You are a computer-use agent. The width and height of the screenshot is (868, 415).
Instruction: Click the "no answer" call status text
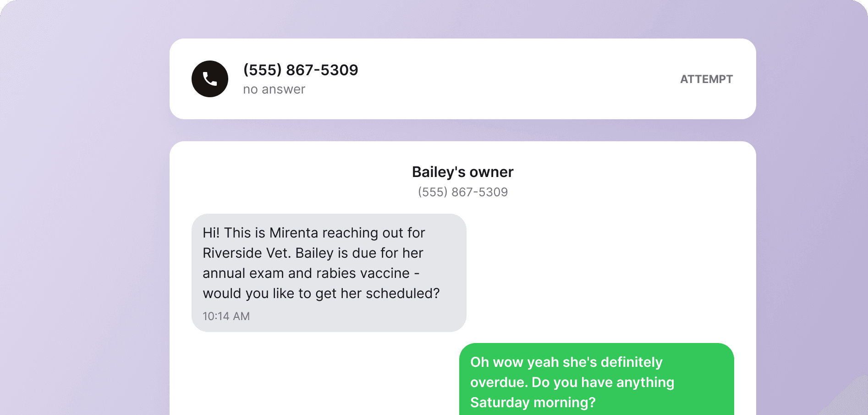click(x=274, y=89)
